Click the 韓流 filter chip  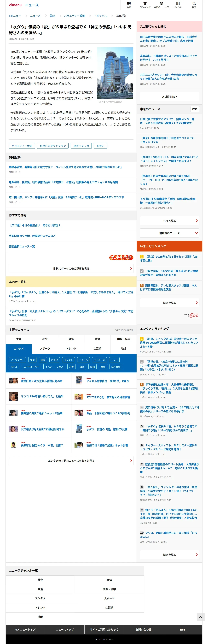coord(82,366)
